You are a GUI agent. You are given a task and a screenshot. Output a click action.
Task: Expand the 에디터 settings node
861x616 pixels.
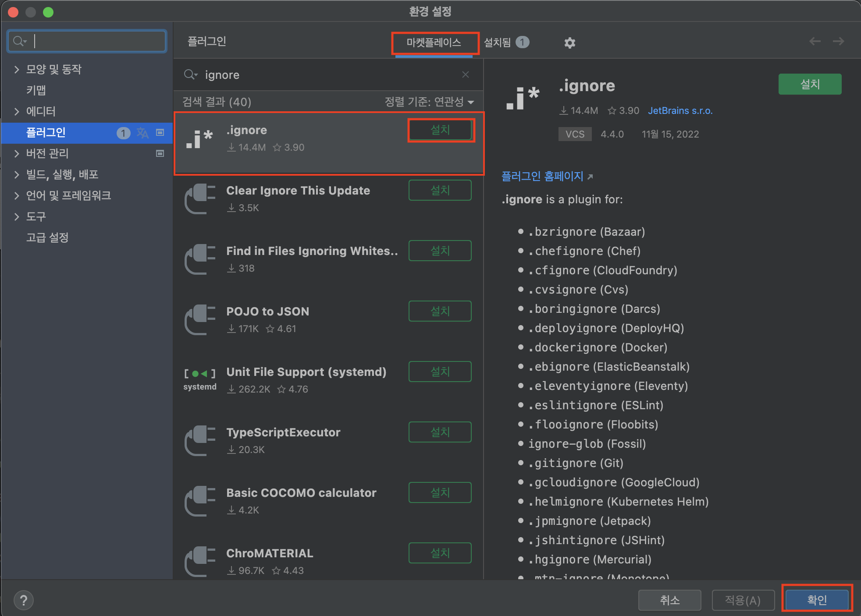(x=17, y=111)
